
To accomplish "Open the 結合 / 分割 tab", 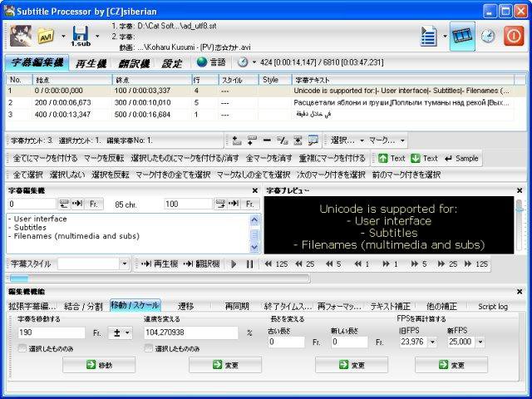I will (x=83, y=307).
